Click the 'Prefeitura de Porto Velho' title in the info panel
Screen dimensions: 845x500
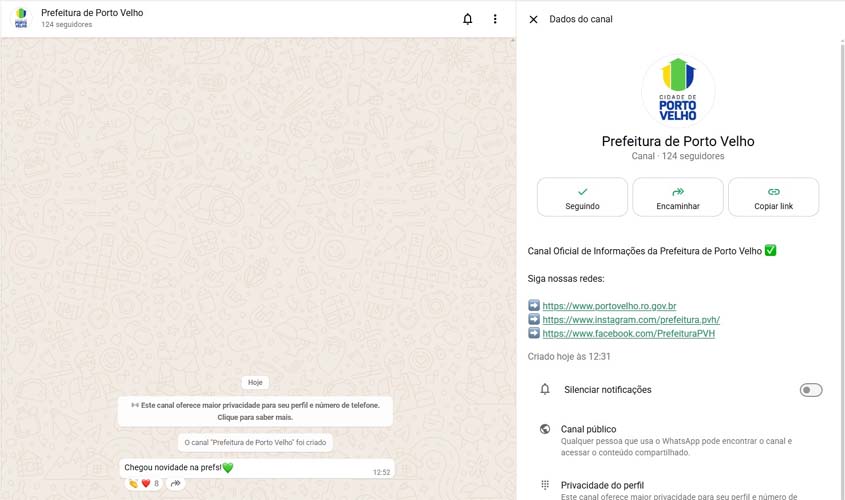click(x=678, y=141)
